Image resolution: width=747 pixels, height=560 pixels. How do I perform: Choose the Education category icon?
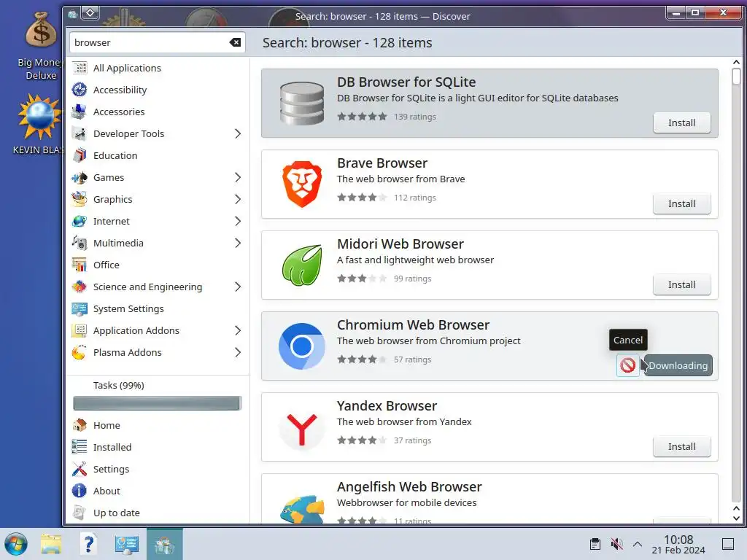[80, 156]
